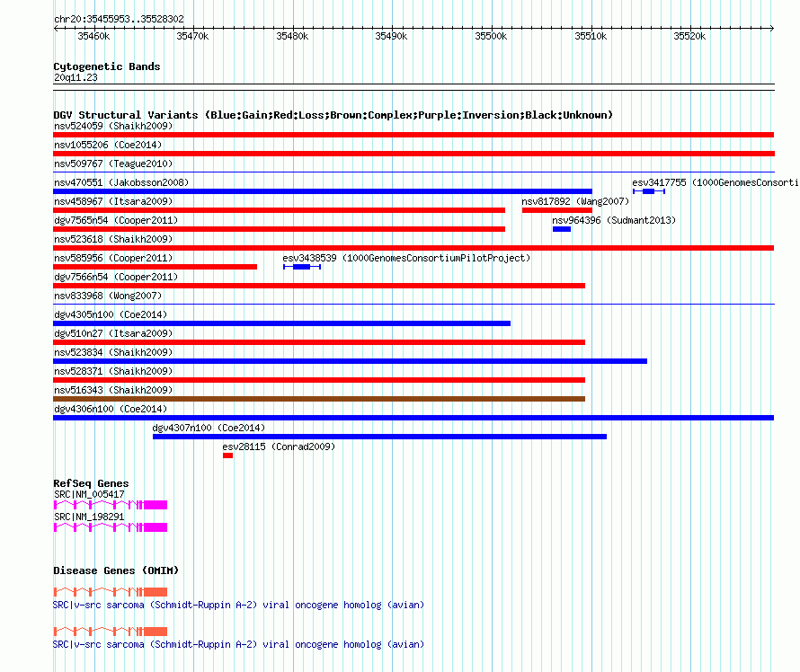Viewport: 800px width, 672px height.
Task: Click the nsv817892 (Wang2007) loss bar
Action: point(557,210)
